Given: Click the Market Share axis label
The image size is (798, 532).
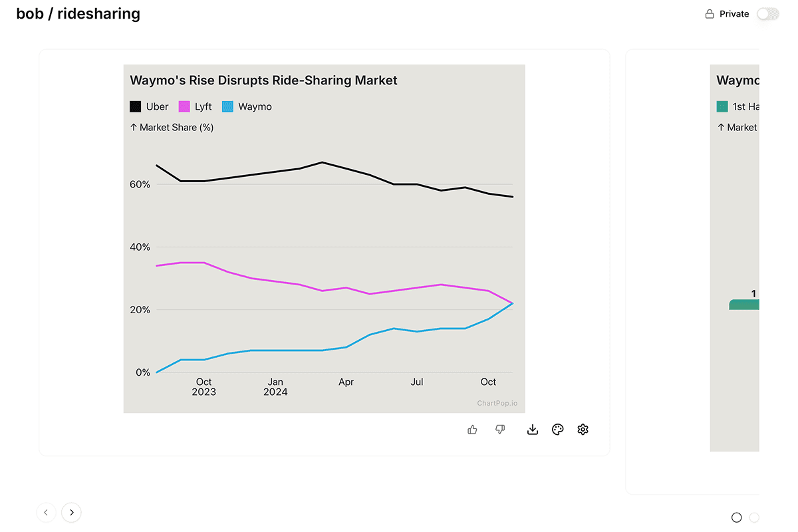Looking at the screenshot, I should tap(172, 127).
